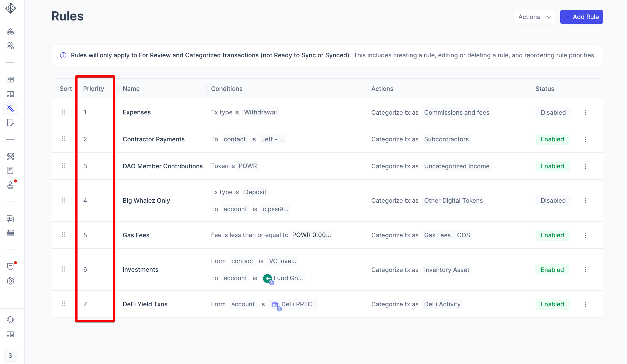Click the Priority column header
Screen dimensions: 627x364
coord(93,89)
